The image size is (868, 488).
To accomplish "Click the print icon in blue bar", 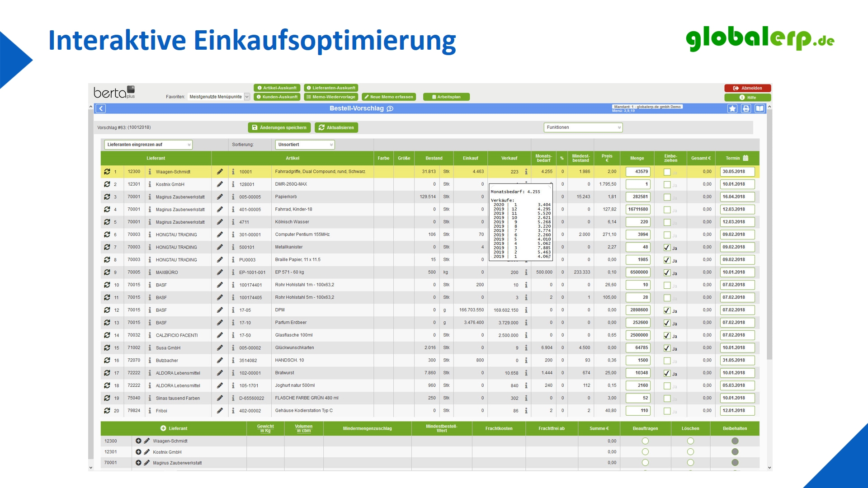I will pyautogui.click(x=746, y=108).
